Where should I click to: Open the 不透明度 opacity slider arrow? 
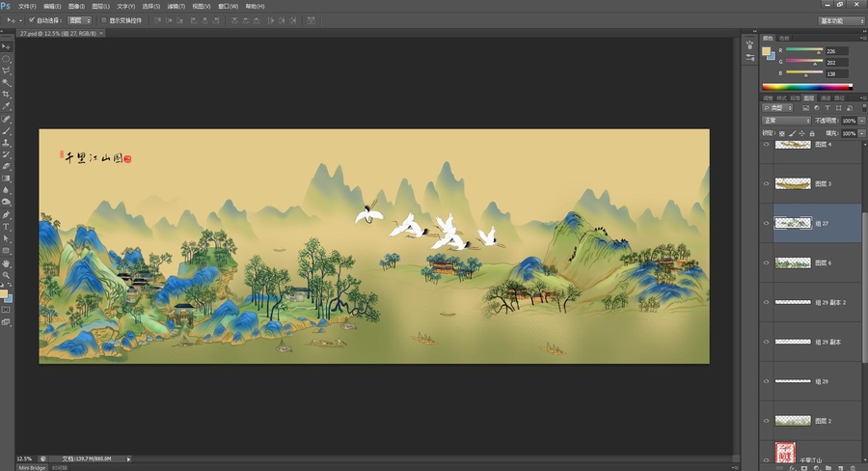pos(862,121)
